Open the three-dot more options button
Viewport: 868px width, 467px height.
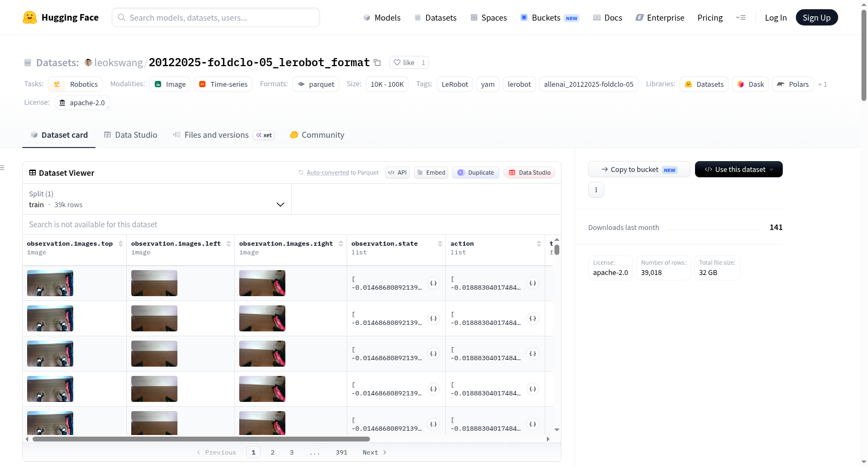[x=596, y=190]
